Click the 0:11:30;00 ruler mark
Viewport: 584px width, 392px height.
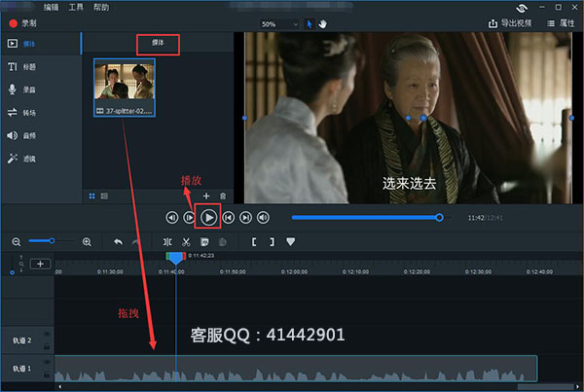coord(110,271)
